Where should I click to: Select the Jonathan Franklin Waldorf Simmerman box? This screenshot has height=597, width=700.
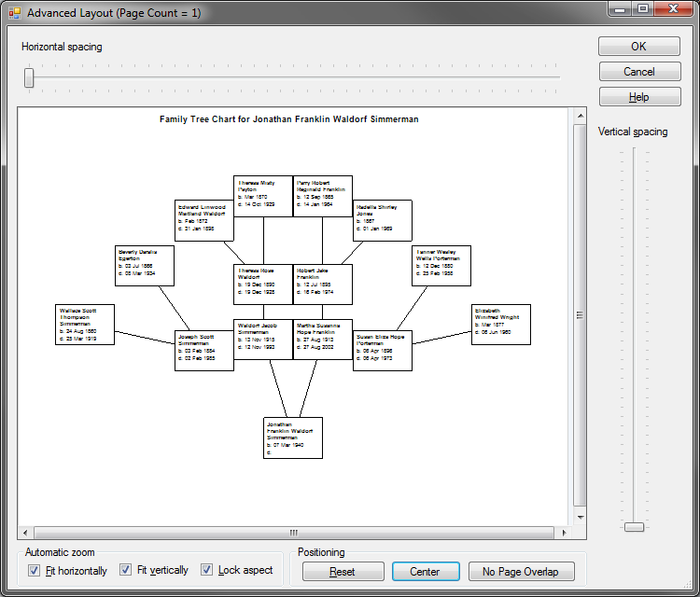click(293, 437)
